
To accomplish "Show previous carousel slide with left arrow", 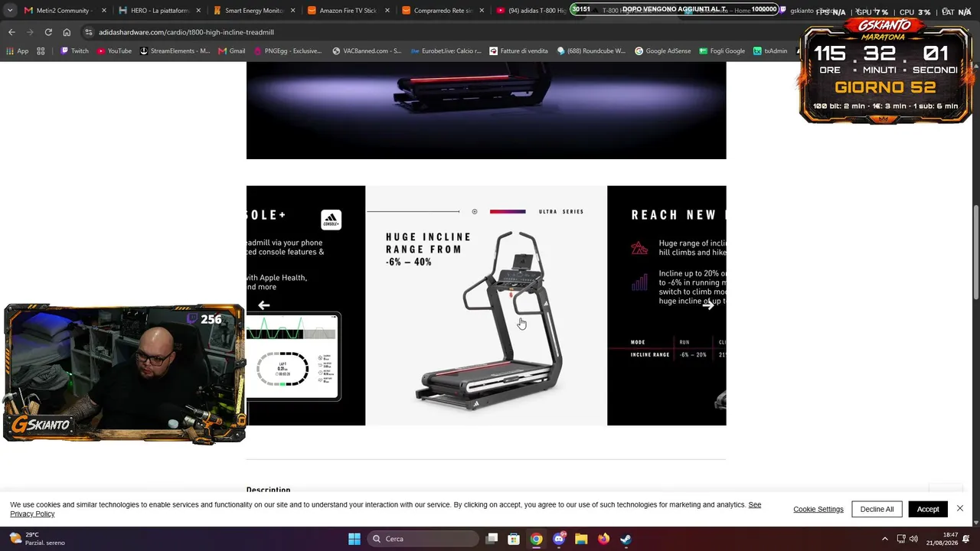I will [x=263, y=305].
